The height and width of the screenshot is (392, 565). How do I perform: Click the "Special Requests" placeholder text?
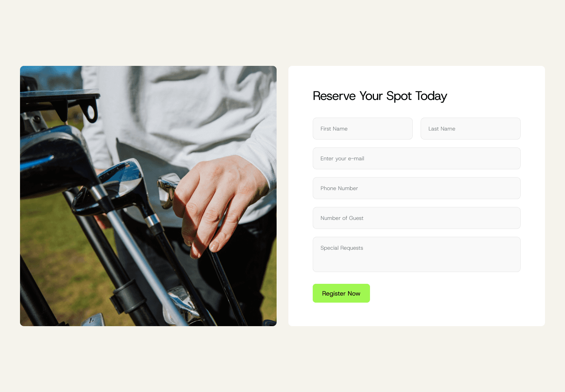[x=342, y=248]
